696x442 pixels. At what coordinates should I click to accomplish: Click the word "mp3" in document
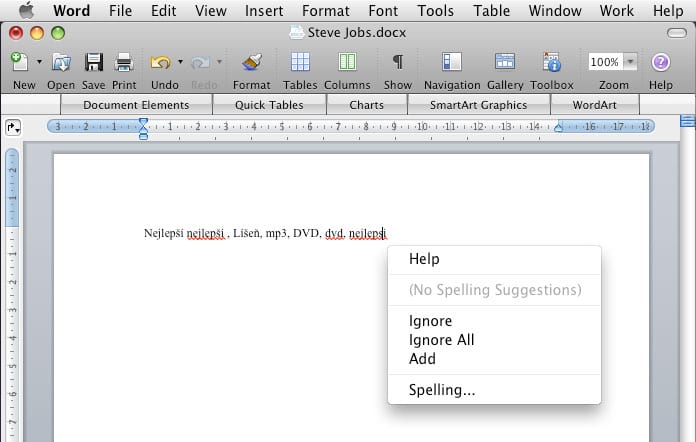(x=276, y=234)
